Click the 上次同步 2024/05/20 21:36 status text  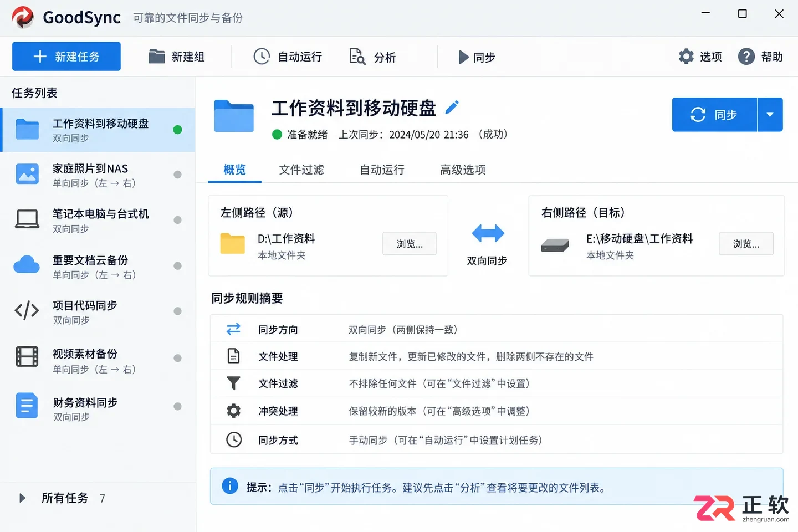[x=404, y=135]
